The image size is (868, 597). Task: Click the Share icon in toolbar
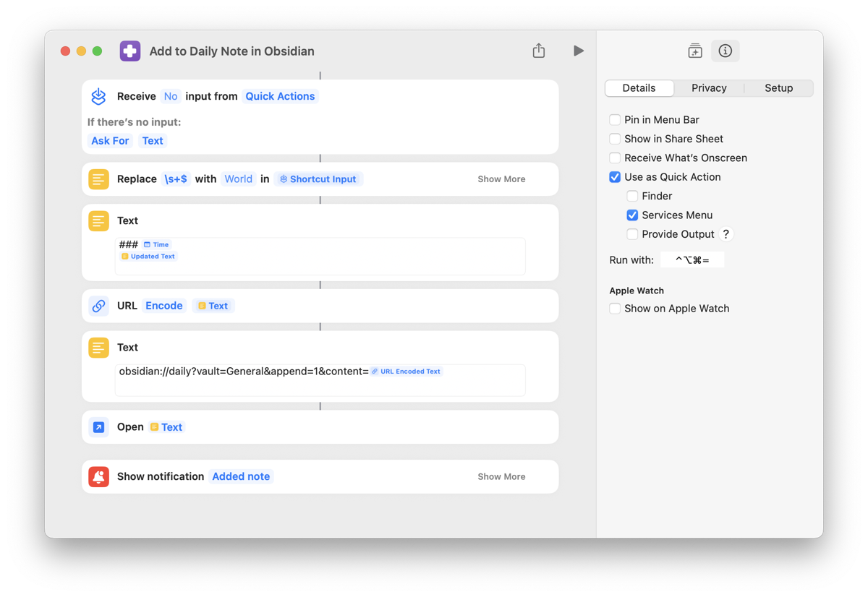(x=539, y=51)
